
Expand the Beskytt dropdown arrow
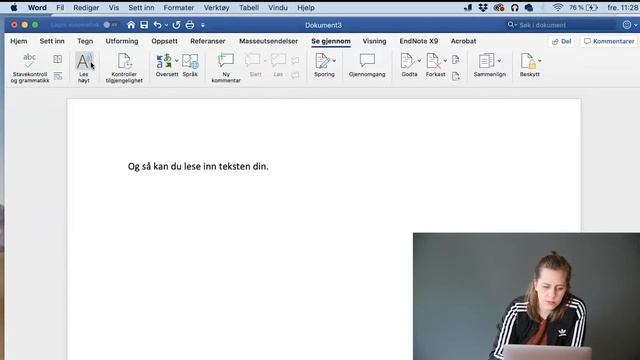pos(540,61)
